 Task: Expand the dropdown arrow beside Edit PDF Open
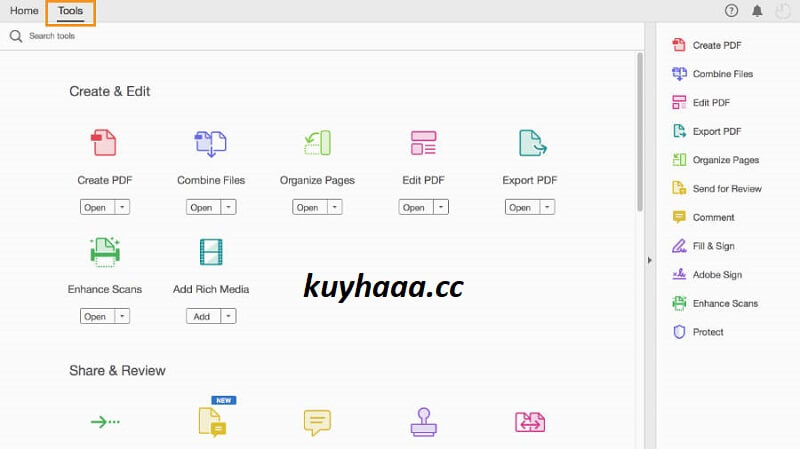[x=441, y=207]
